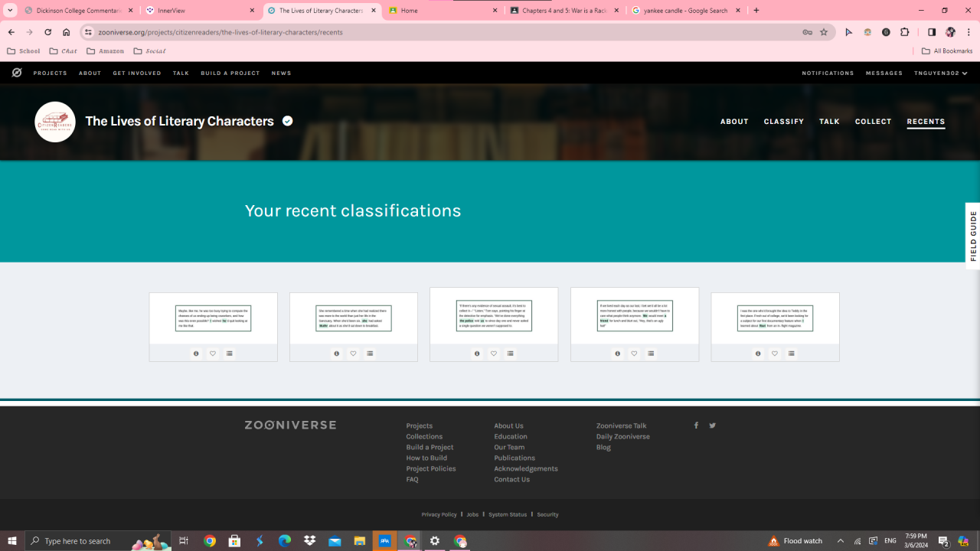View info for the "sexual assault" passage card
The image size is (980, 551).
click(x=477, y=354)
